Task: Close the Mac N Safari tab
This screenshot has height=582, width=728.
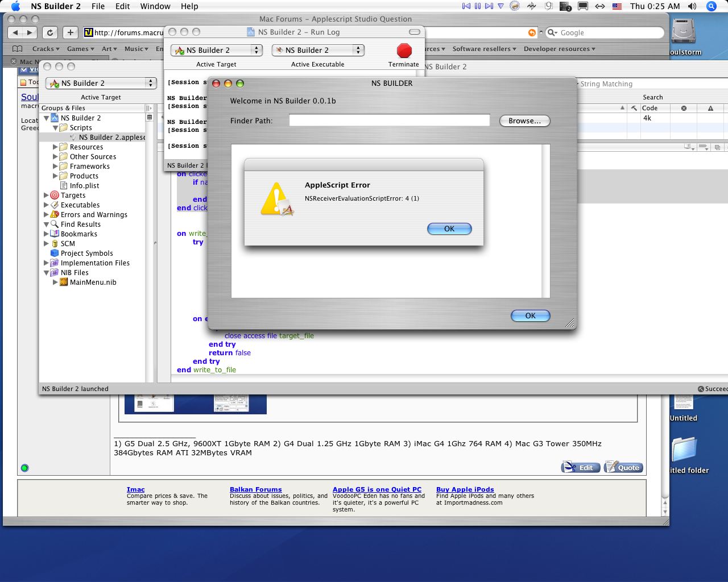Action: (x=14, y=61)
